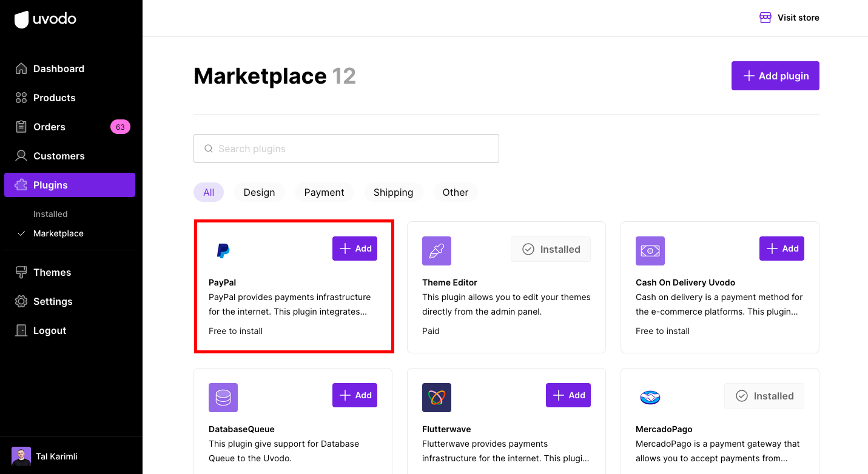Click the Flutterwave plugin logo
868x474 pixels.
(437, 398)
